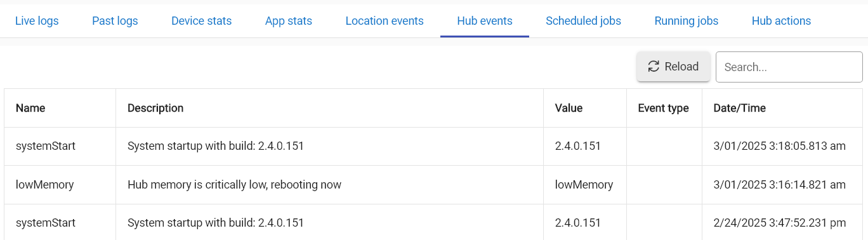Sort by the Name column header
Image resolution: width=868 pixels, height=240 pixels.
tap(30, 108)
